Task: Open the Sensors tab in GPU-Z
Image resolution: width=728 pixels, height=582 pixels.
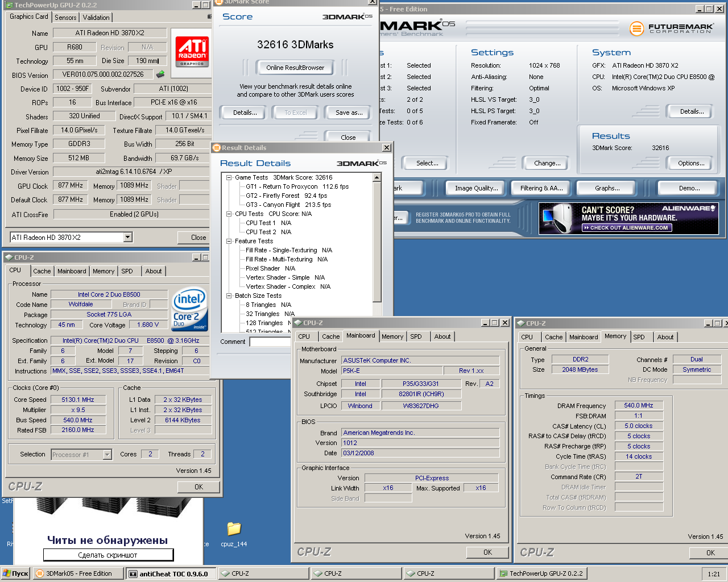Action: point(65,18)
